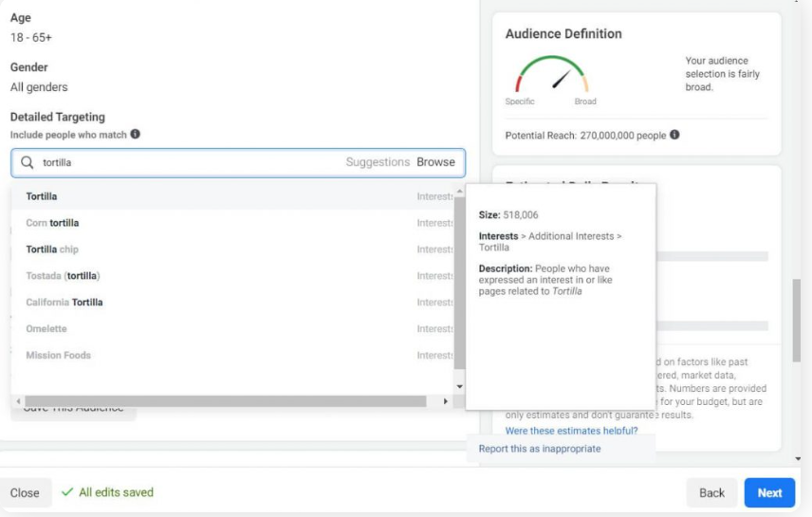
Task: Click the audience definition gauge
Action: pos(551,76)
